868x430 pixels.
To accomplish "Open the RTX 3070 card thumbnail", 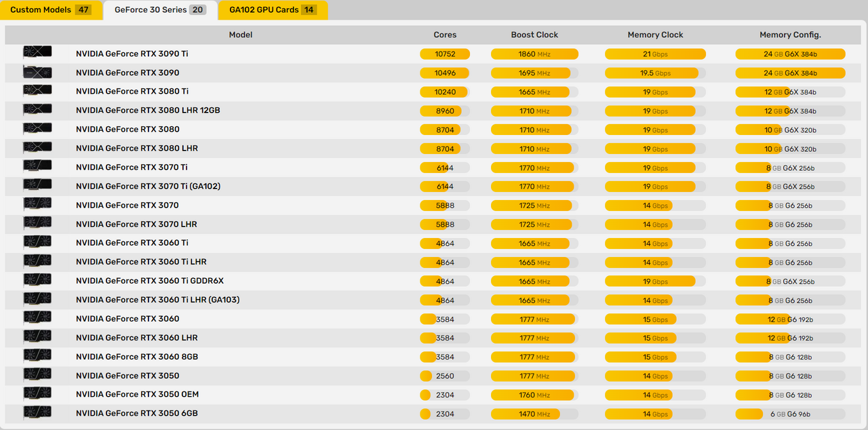I will coord(37,203).
